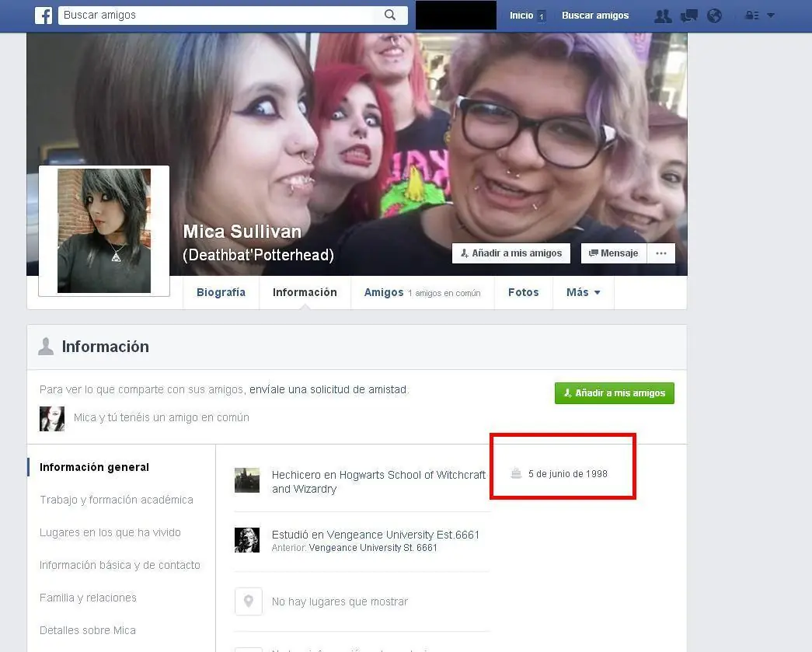Select the Información tab

click(305, 293)
